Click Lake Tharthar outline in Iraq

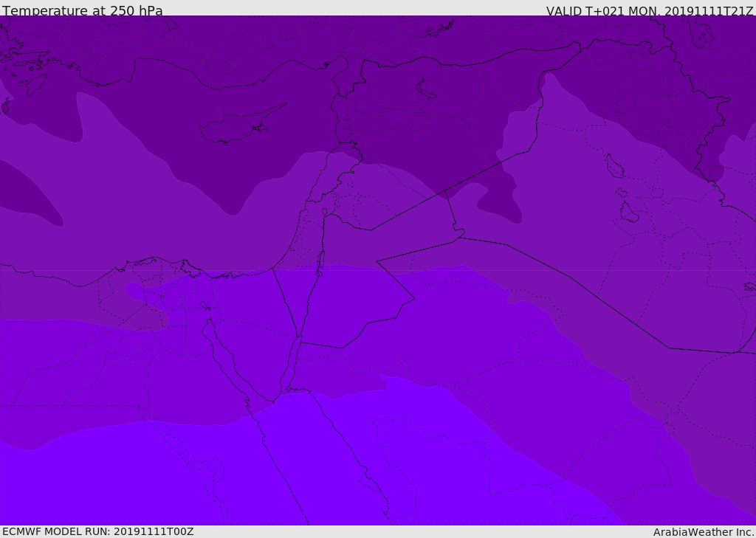point(614,166)
